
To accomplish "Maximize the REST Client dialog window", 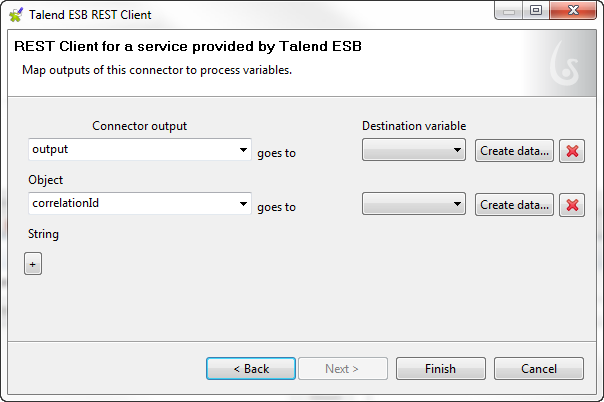I will [x=536, y=12].
